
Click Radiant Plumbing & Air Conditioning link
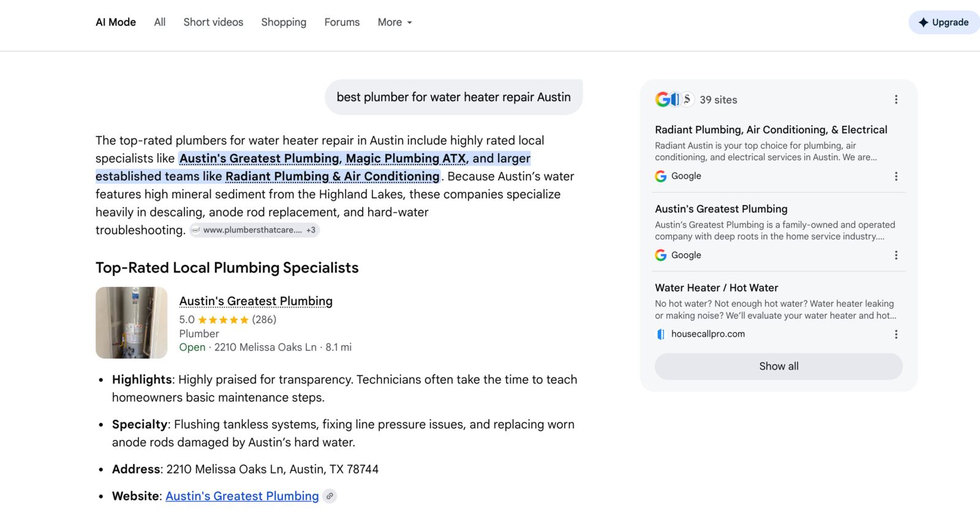click(x=333, y=176)
